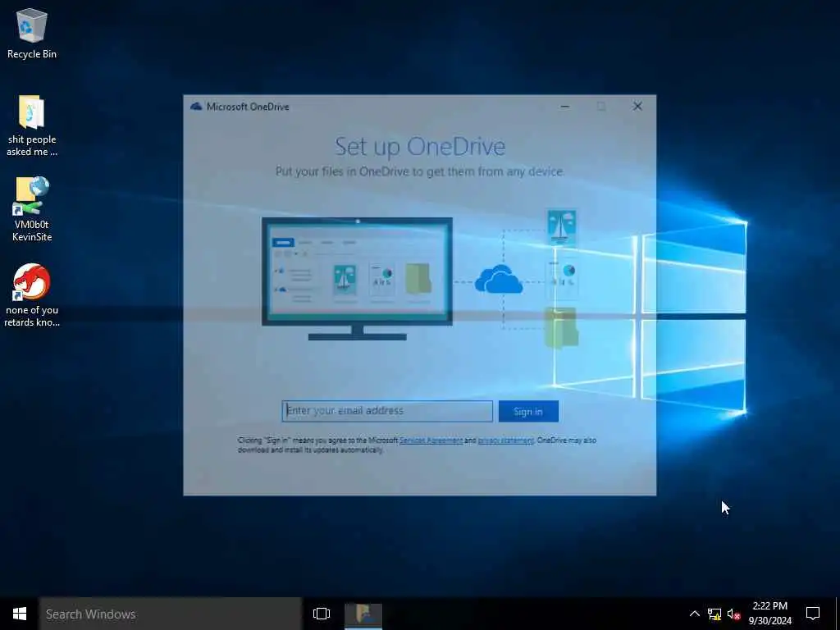The width and height of the screenshot is (840, 630).
Task: Focus the 'Enter your email address' field
Action: (x=387, y=411)
